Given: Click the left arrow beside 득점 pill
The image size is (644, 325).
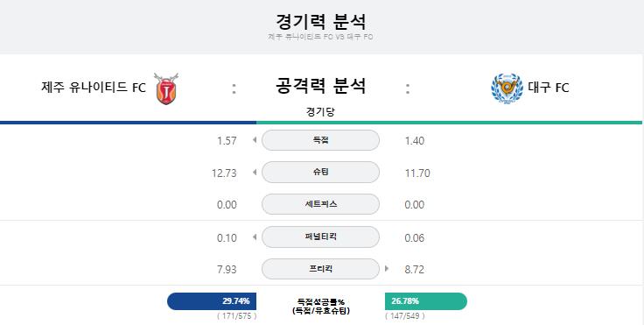Looking at the screenshot, I should pyautogui.click(x=255, y=140).
